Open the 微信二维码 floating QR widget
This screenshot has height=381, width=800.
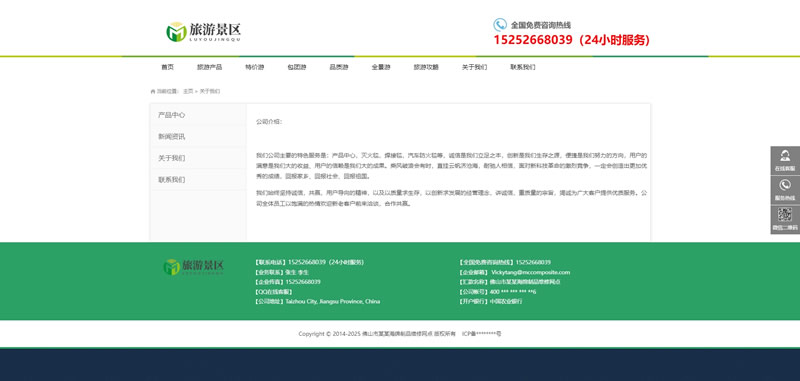click(x=785, y=220)
